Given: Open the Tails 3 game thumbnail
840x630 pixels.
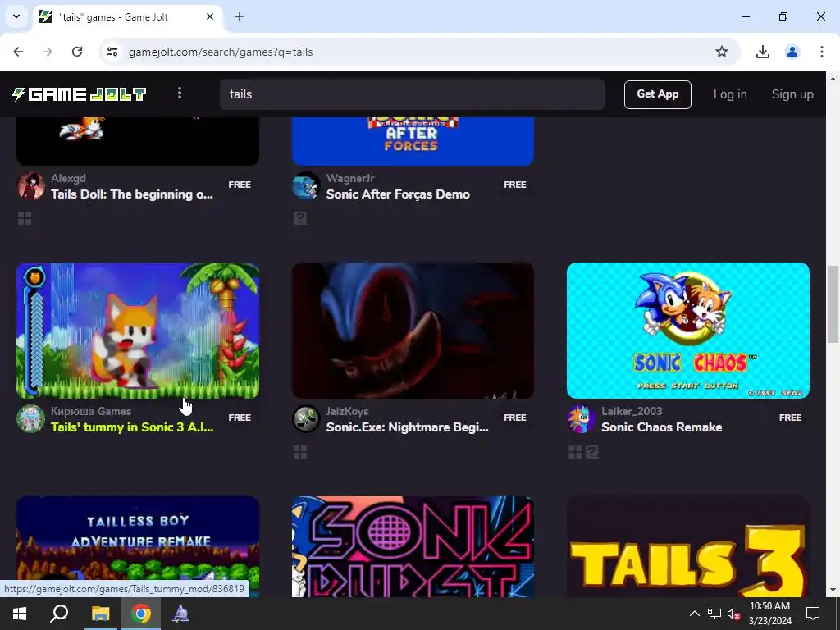Looking at the screenshot, I should pyautogui.click(x=688, y=546).
